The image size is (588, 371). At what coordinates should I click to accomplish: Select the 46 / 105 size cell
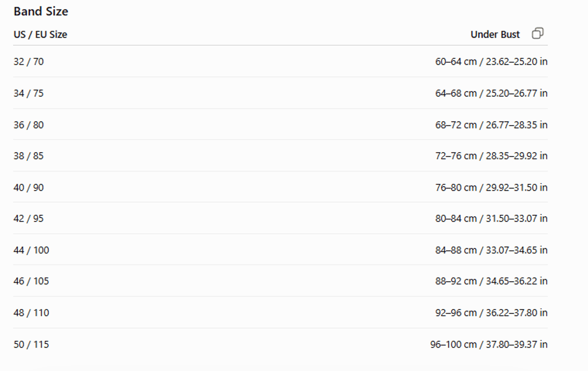(31, 281)
